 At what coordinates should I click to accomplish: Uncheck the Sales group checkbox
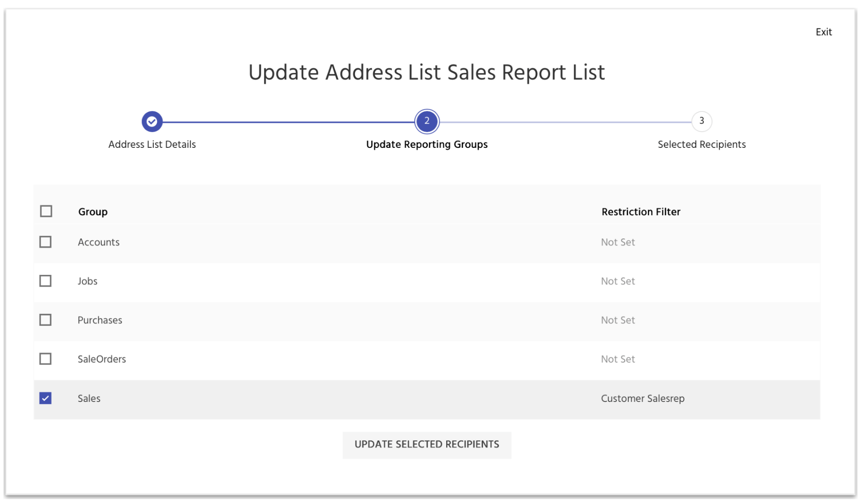[45, 398]
